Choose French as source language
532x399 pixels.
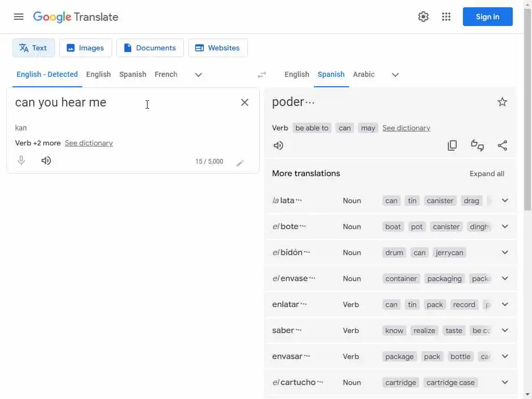click(x=166, y=74)
